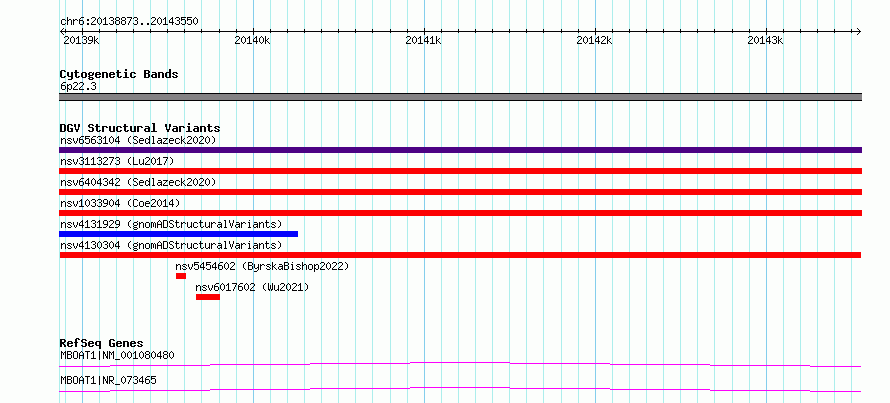The image size is (890, 403).
Task: Click the DGV Structural Variants track title
Action: (140, 128)
